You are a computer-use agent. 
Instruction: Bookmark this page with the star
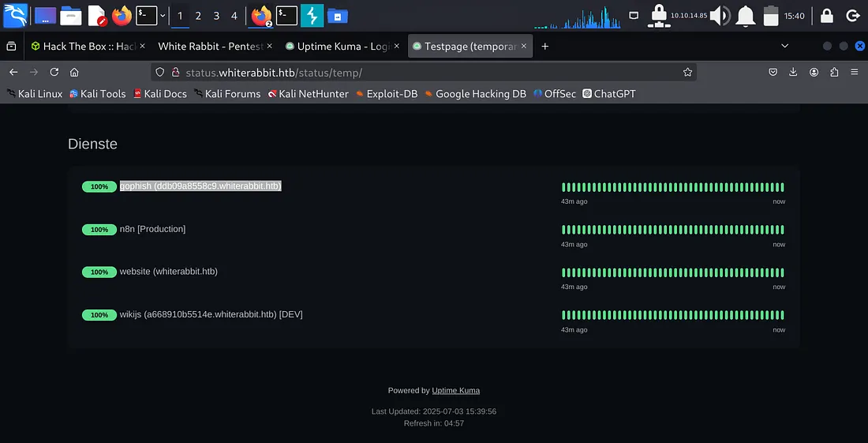click(x=687, y=72)
